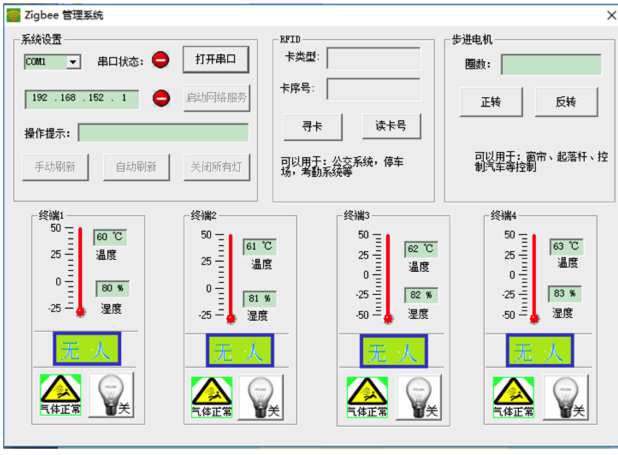This screenshot has height=455, width=618.
Task: Click the 正转 motor button
Action: [490, 101]
